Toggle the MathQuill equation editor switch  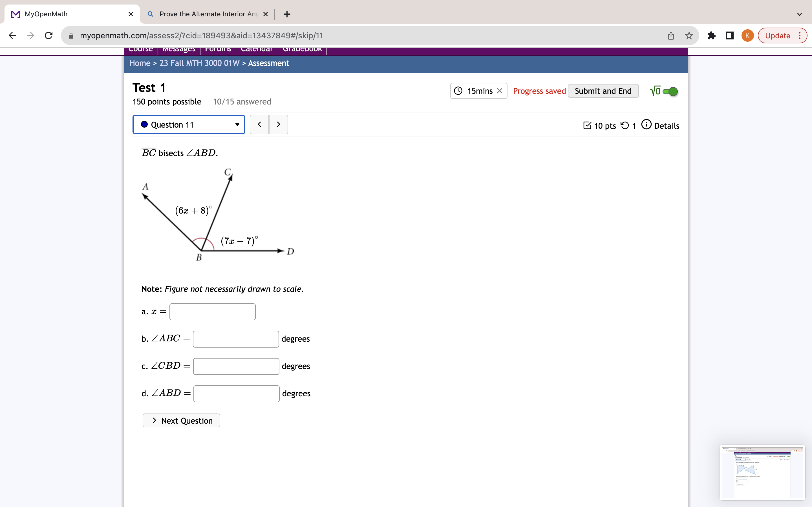point(670,91)
